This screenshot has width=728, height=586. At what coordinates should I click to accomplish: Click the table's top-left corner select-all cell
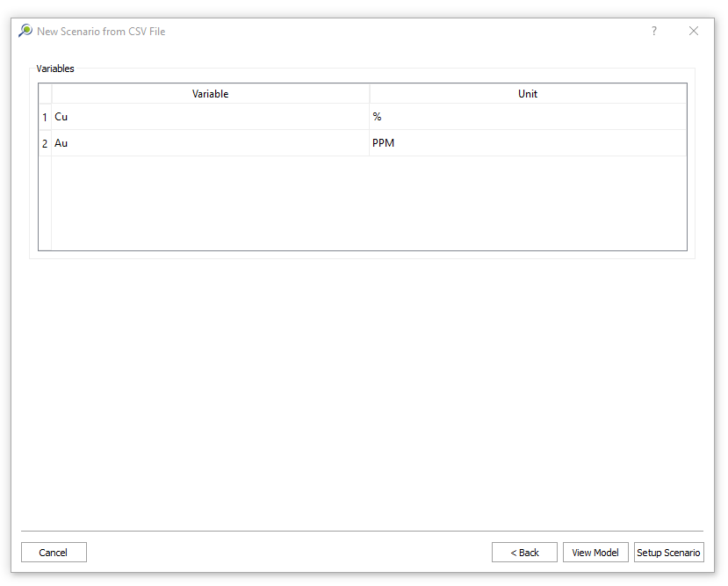click(45, 94)
